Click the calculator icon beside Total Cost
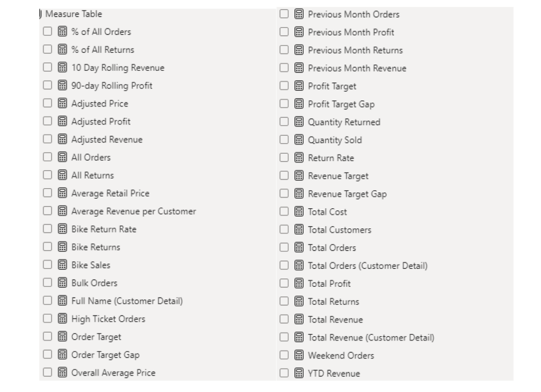 [299, 212]
